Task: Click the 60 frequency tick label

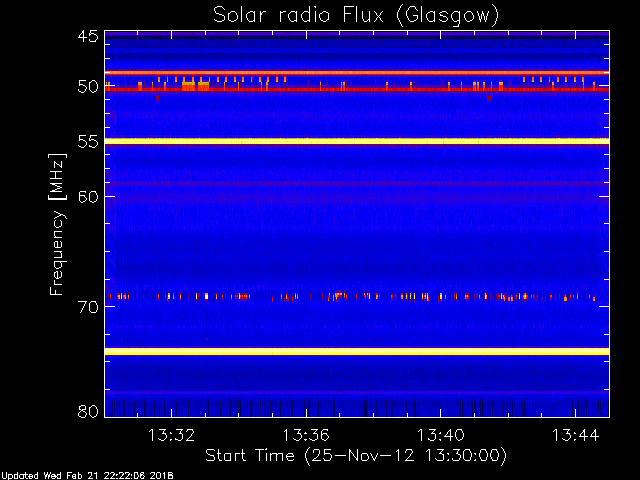Action: [88, 196]
